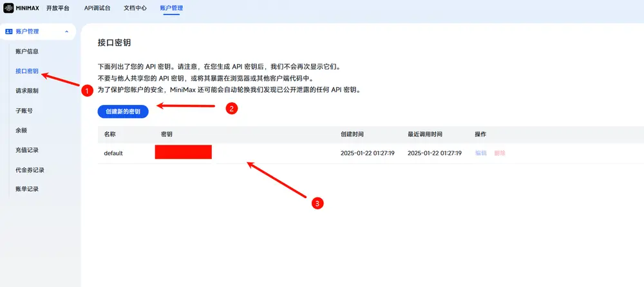The width and height of the screenshot is (644, 287).
Task: Click 编辑 for the default key
Action: tap(481, 153)
